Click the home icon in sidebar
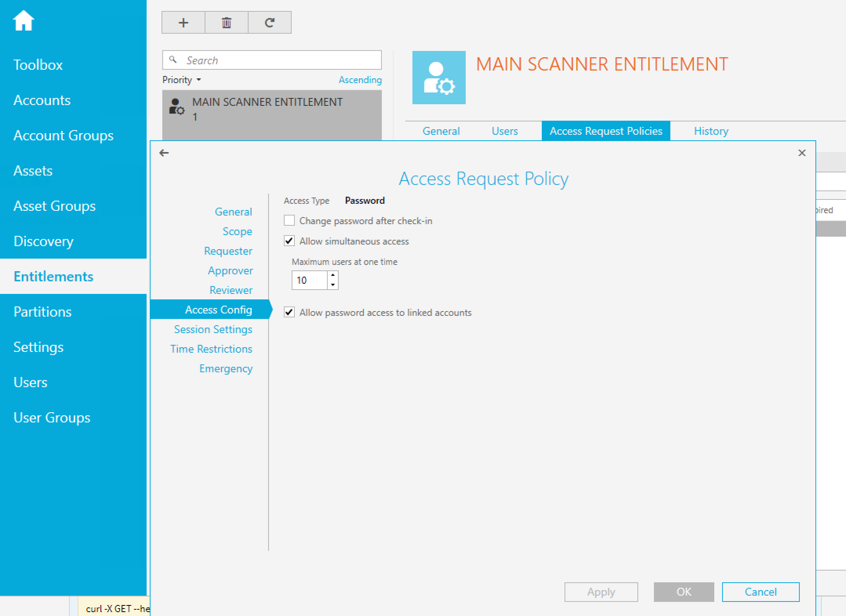This screenshot has width=846, height=616. 24,20
